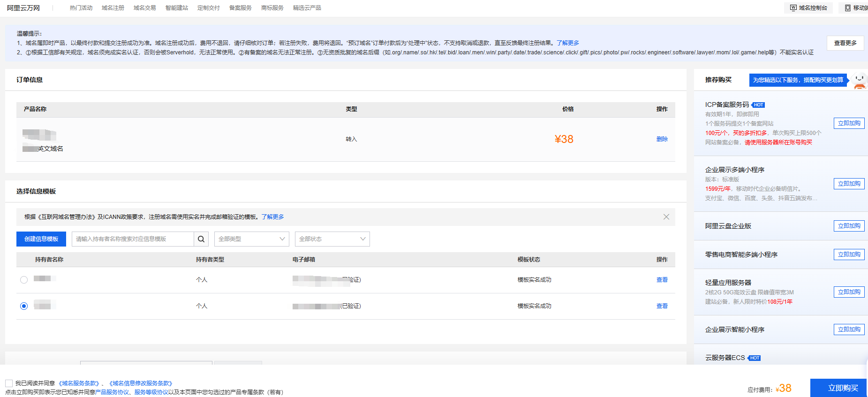The image size is (868, 397).
Task: Open the 服务等级协议 link
Action: click(151, 392)
